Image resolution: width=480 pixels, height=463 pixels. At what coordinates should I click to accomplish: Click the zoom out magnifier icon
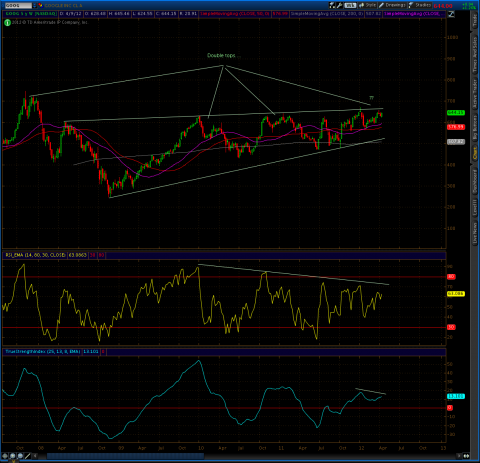20,456
